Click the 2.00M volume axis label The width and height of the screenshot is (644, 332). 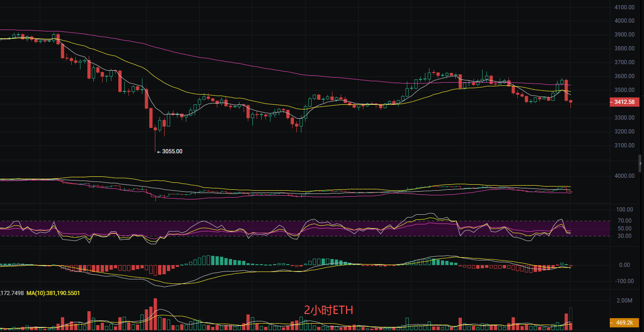624,301
